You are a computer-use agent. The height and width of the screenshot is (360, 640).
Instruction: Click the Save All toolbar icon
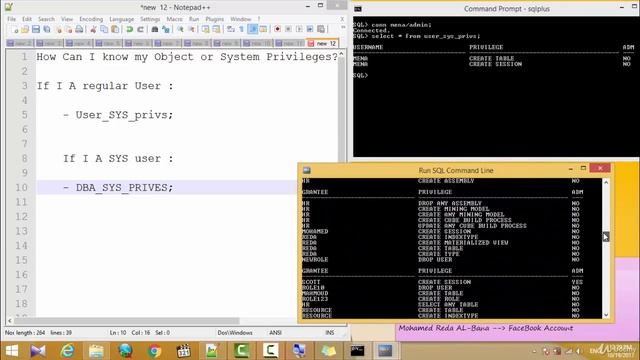point(47,29)
